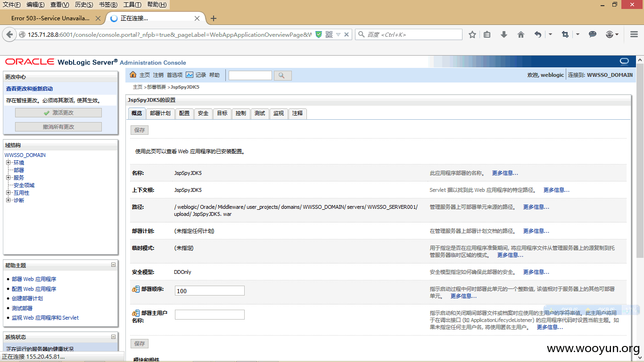
Task: Close the Error 503 browser tab
Action: [98, 18]
